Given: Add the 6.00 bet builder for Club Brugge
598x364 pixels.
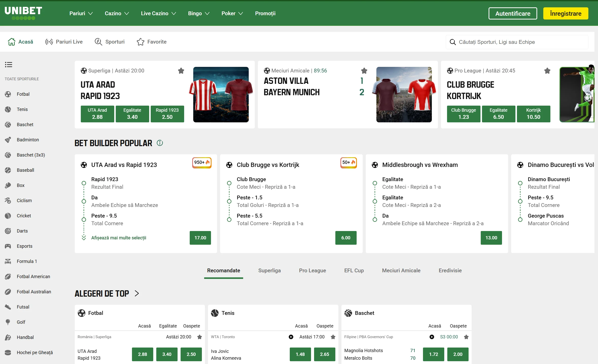Looking at the screenshot, I should click(x=346, y=238).
